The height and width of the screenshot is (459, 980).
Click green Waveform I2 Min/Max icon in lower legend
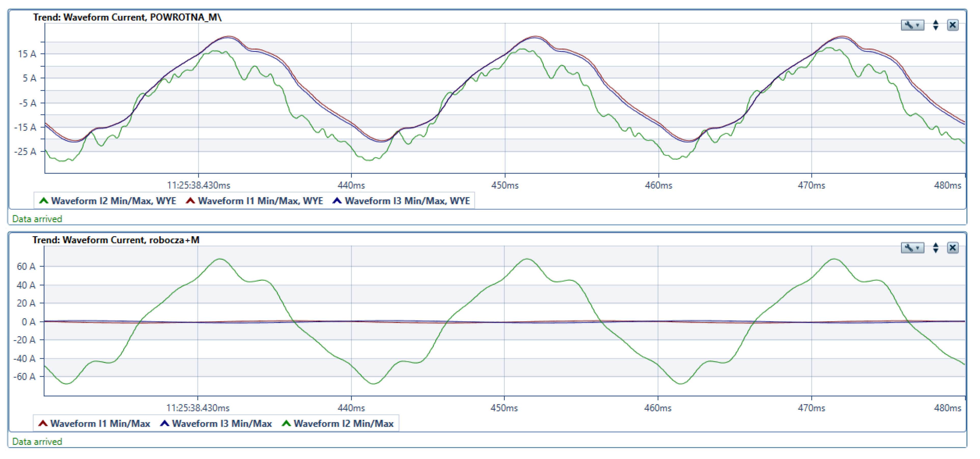click(286, 424)
